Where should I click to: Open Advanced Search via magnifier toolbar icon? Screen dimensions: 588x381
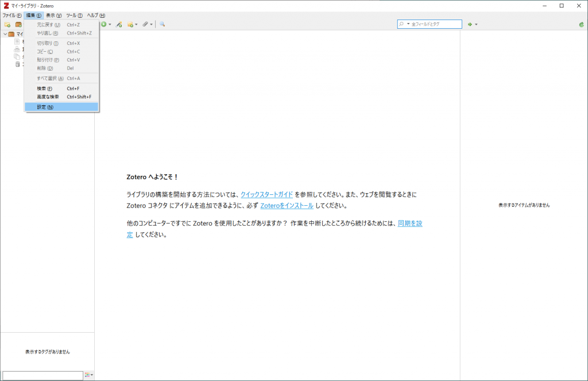tap(162, 24)
